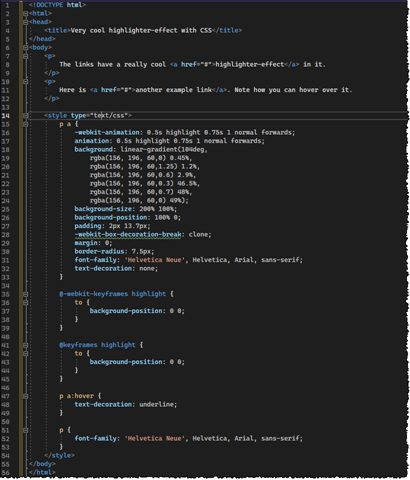This screenshot has width=410, height=480.
Task: Fold the 'p a:hover' rule
Action: click(25, 396)
